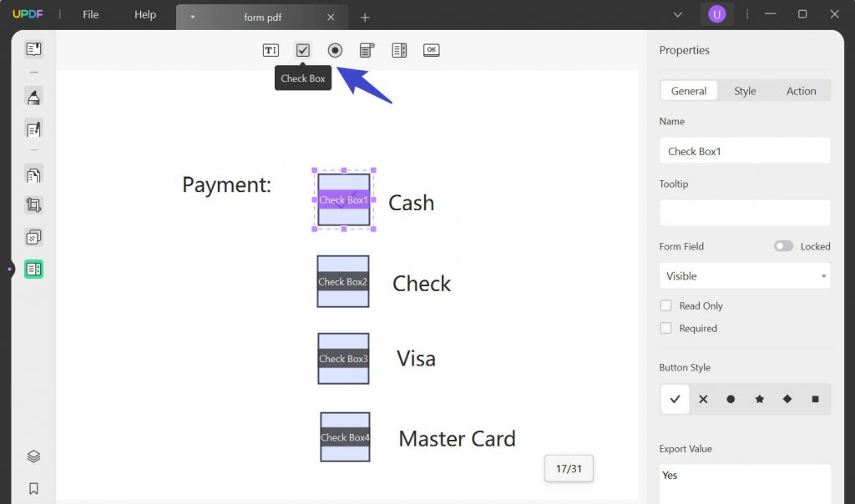Enable the Required checkbox
This screenshot has width=855, height=504.
(x=666, y=328)
